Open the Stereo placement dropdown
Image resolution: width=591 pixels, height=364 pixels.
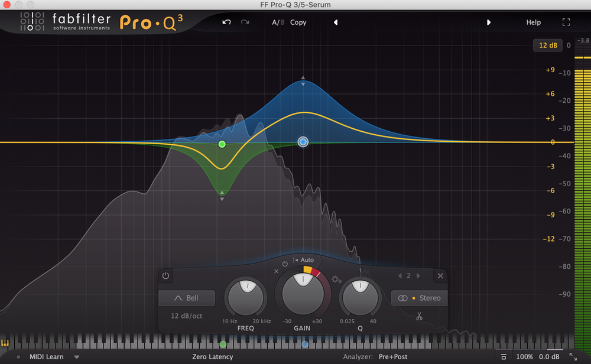(x=419, y=298)
